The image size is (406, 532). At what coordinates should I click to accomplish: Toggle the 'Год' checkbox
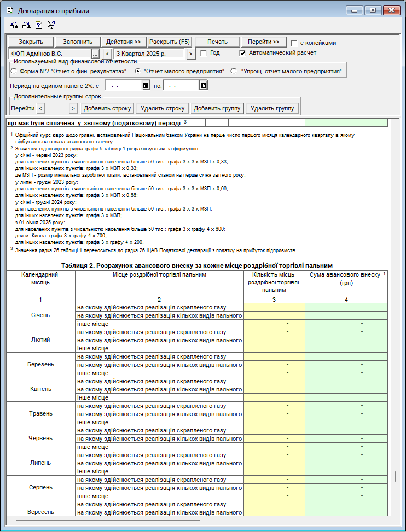click(204, 53)
